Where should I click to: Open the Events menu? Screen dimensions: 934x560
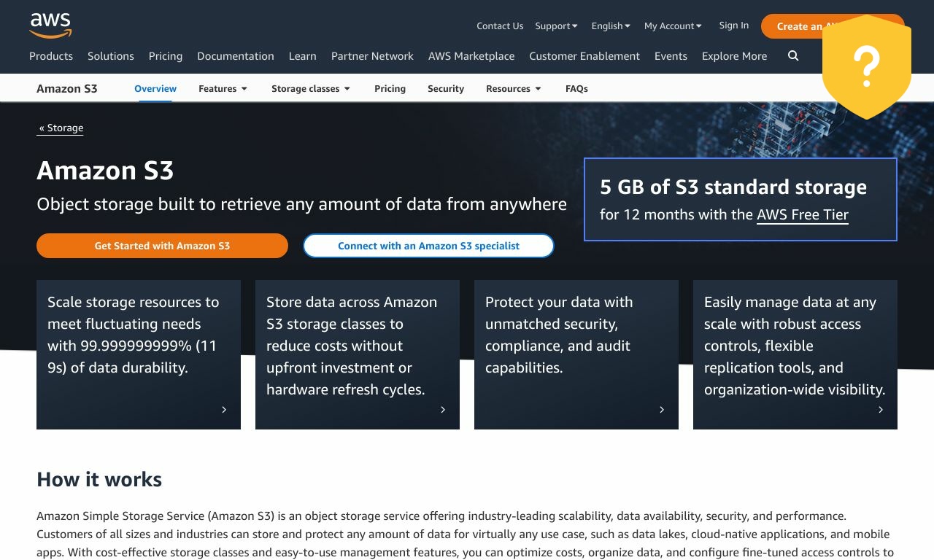tap(671, 56)
